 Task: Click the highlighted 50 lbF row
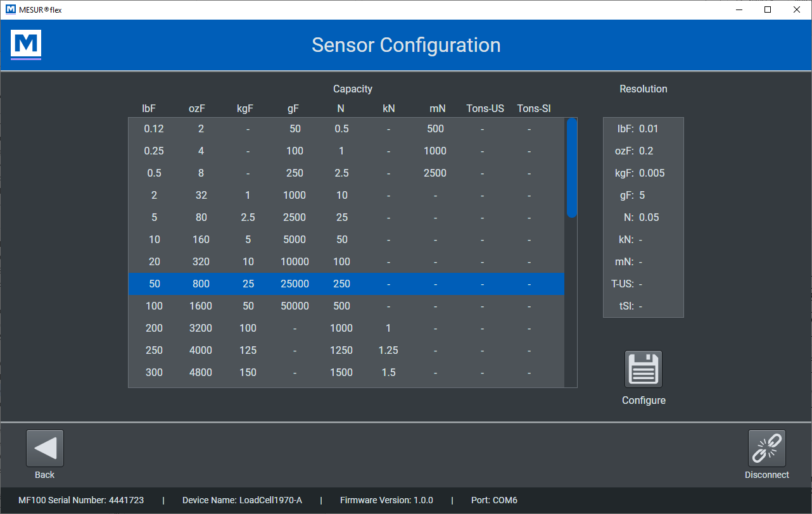[346, 284]
